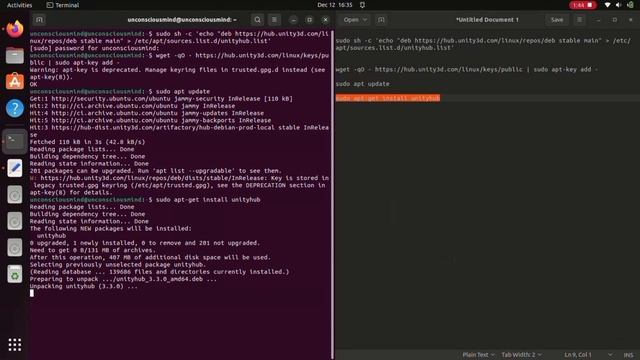Open a file using the Open button
The width and height of the screenshot is (640, 360).
tap(351, 20)
